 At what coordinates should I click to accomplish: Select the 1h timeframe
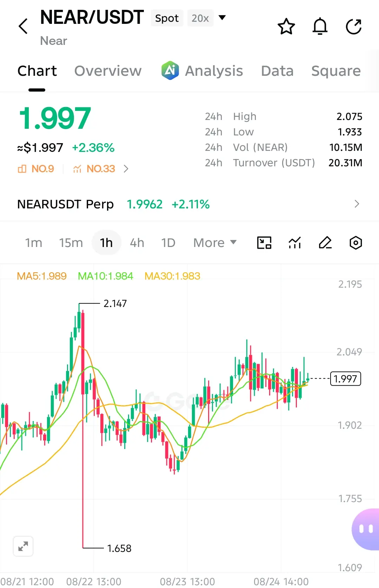(x=106, y=243)
